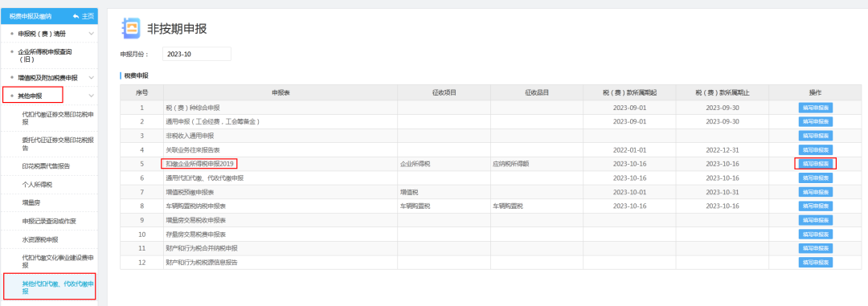Select 扣缴企业所得税申报2019 row text
This screenshot has width=868, height=306.
point(200,164)
